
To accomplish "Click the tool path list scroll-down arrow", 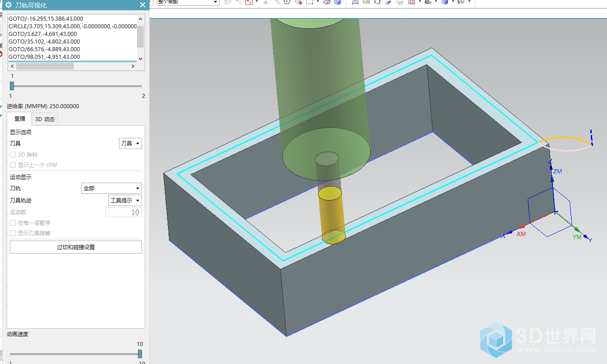I will coord(140,58).
